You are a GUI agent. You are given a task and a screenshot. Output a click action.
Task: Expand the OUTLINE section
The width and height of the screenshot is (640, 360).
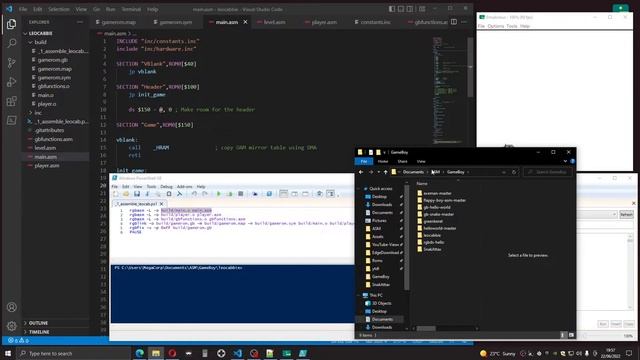[25, 323]
